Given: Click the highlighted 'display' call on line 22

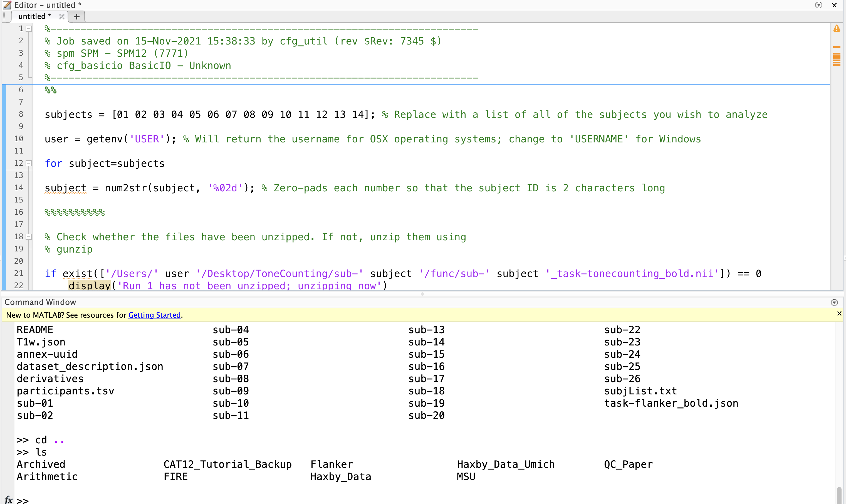Looking at the screenshot, I should [x=90, y=286].
